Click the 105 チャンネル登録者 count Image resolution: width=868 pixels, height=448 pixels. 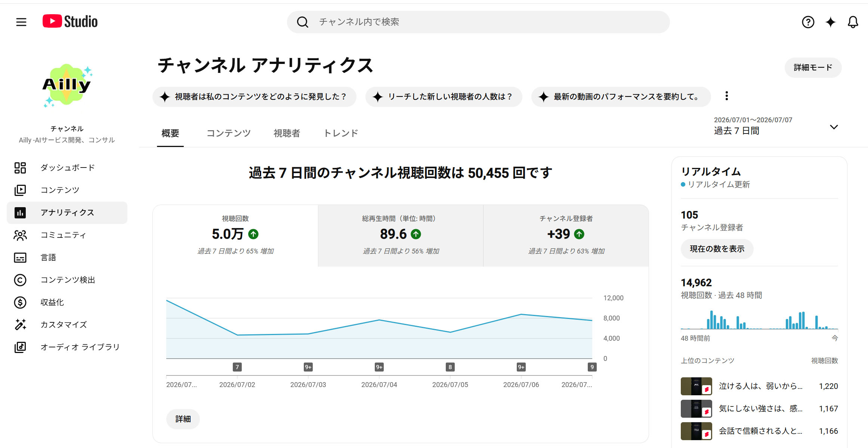click(689, 215)
